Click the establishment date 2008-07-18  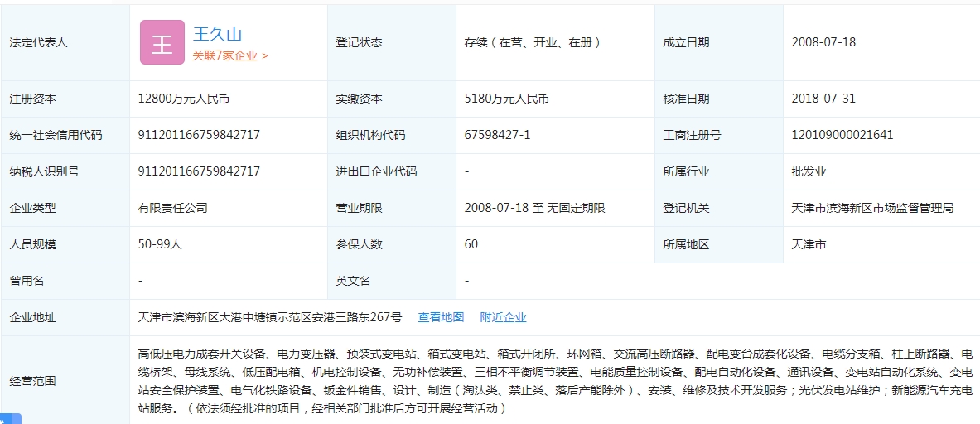823,42
